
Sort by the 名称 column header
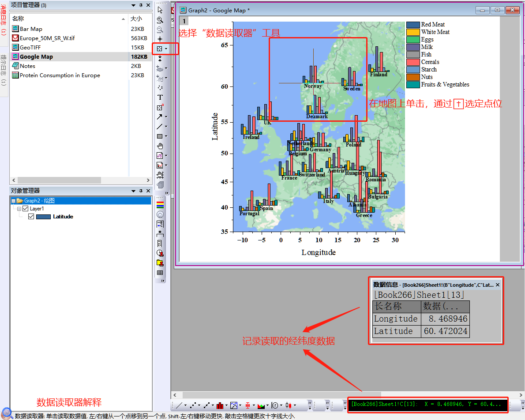tap(69, 19)
